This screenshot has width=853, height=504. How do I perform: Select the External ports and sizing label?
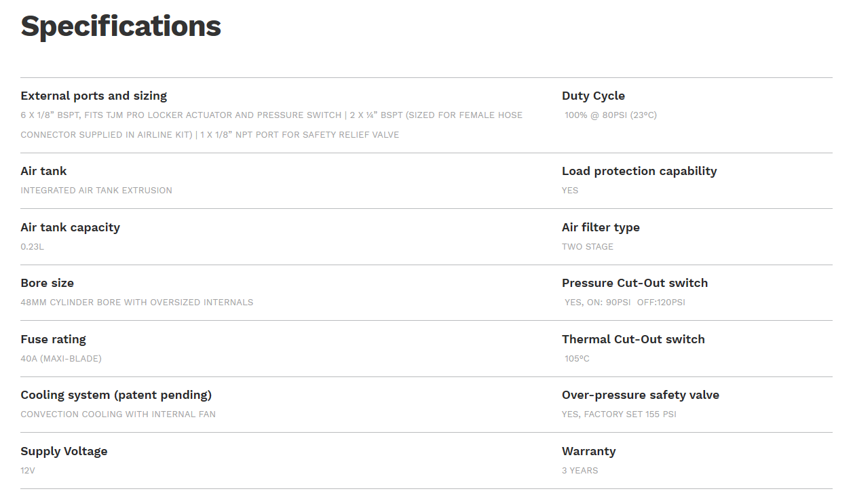pos(94,96)
